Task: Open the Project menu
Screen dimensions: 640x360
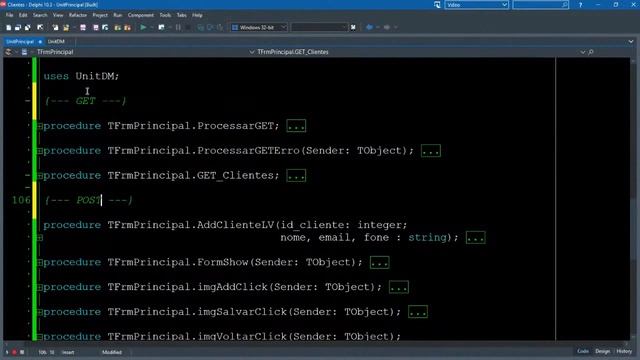Action: [100, 15]
